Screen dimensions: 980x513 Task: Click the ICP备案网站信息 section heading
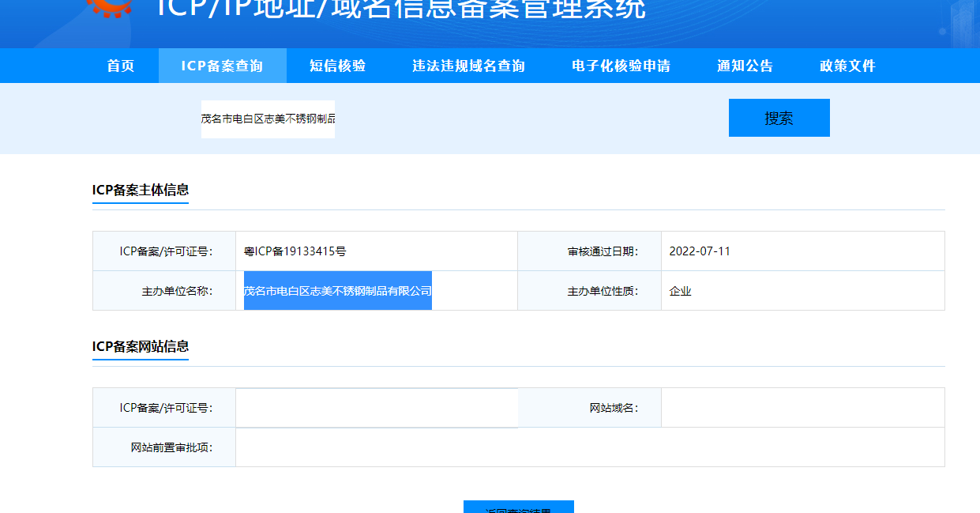[141, 346]
